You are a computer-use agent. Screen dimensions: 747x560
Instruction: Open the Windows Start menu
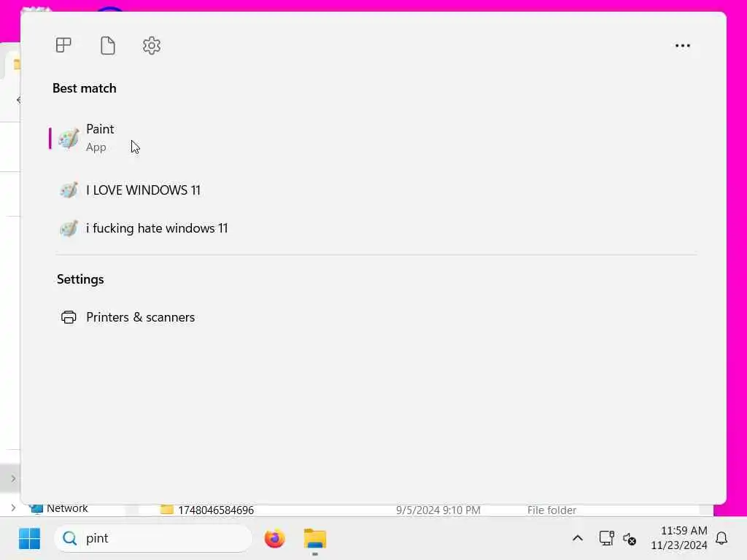coord(29,538)
